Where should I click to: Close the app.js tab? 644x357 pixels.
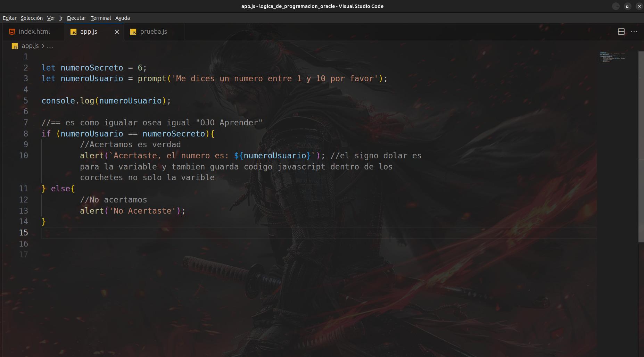click(117, 32)
